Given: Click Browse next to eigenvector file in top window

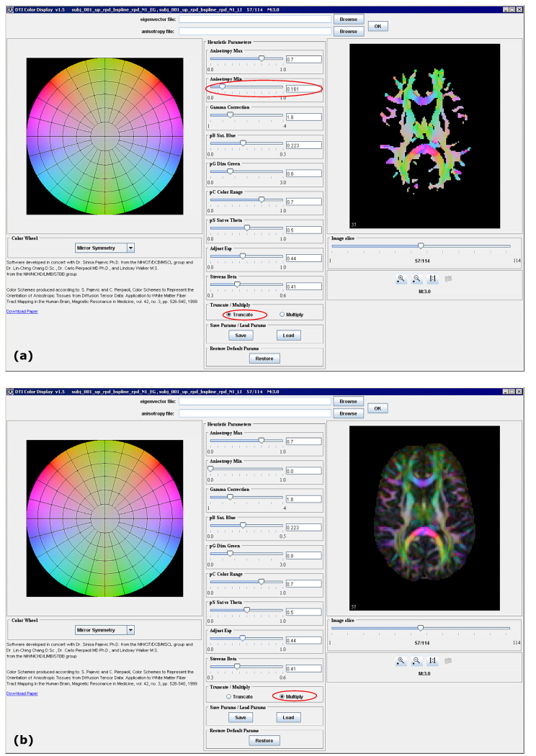Looking at the screenshot, I should (348, 19).
